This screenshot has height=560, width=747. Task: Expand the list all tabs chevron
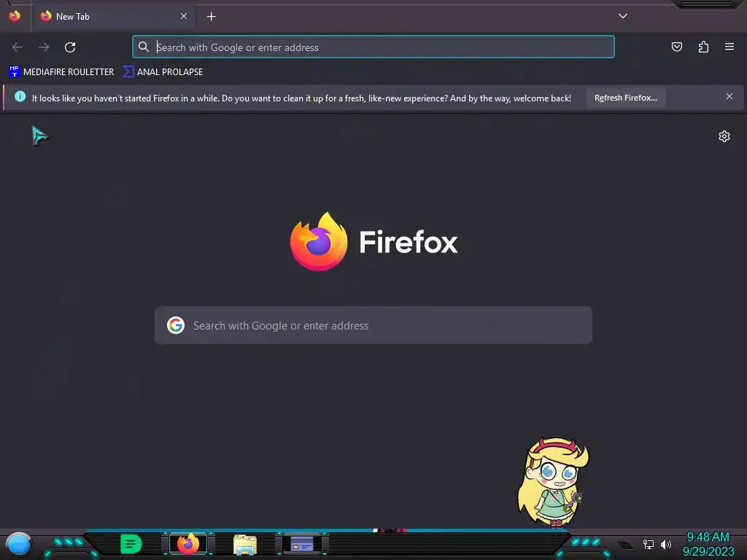[623, 16]
